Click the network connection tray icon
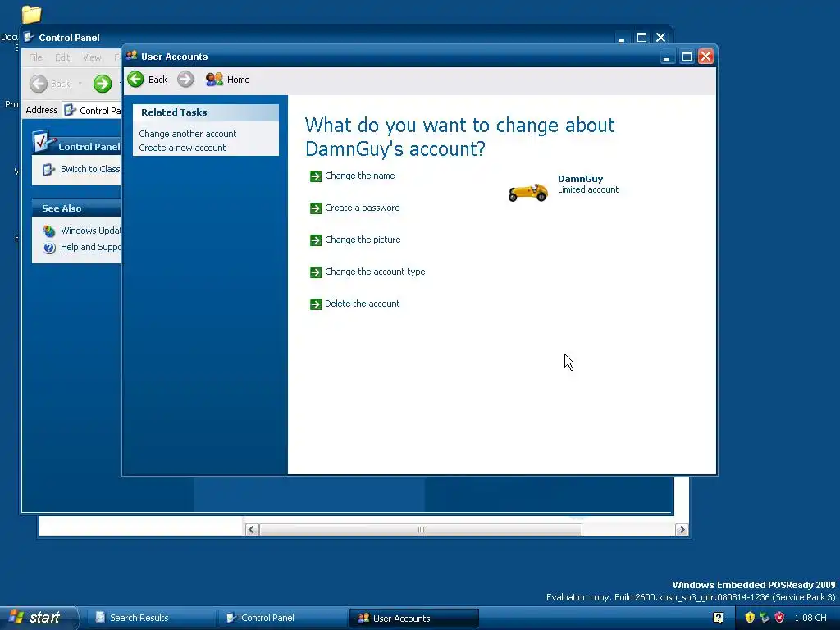840x630 pixels. point(765,618)
